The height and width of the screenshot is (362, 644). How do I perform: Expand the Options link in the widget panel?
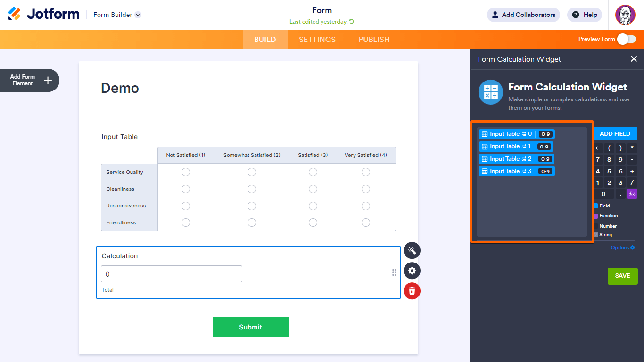[x=623, y=247]
